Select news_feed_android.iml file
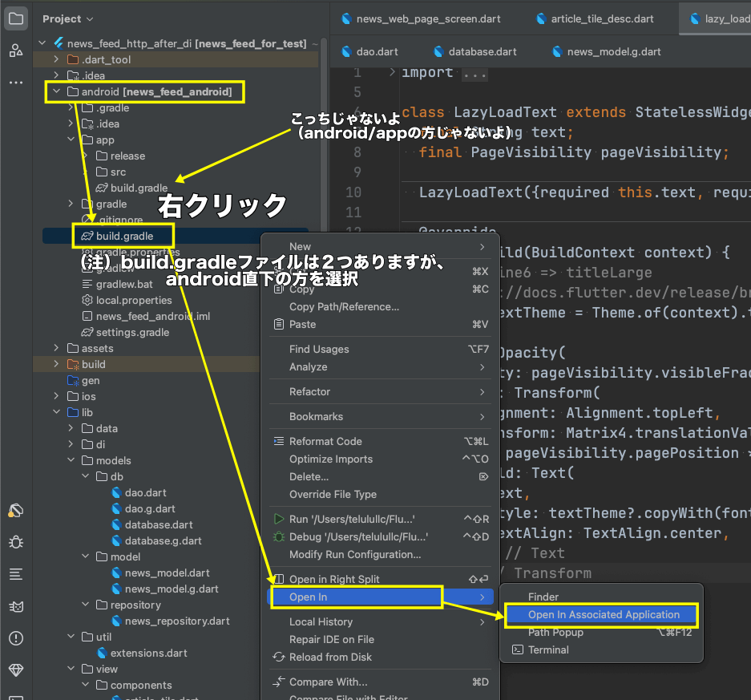 point(153,316)
